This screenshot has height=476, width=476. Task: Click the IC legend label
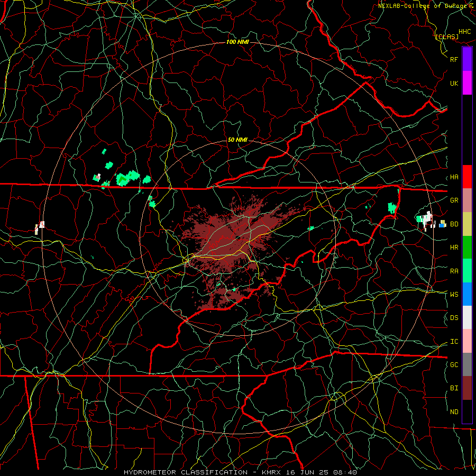pos(454,342)
